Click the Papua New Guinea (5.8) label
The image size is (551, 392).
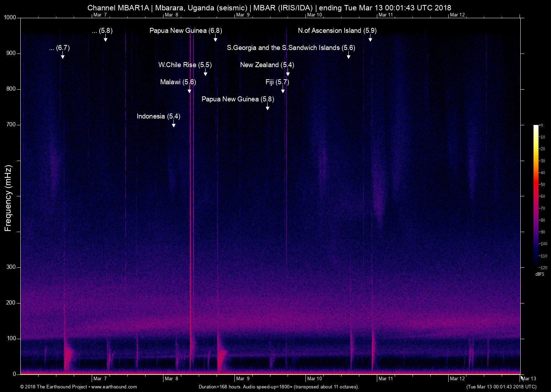(238, 99)
